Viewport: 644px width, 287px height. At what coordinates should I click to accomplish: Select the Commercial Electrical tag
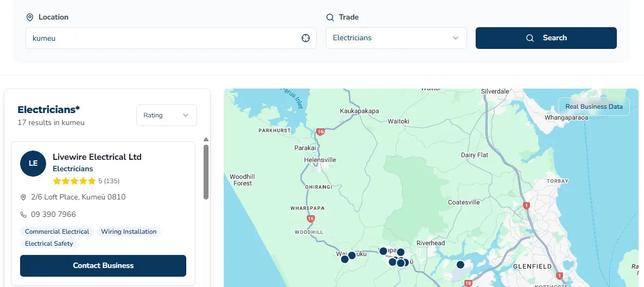57,232
